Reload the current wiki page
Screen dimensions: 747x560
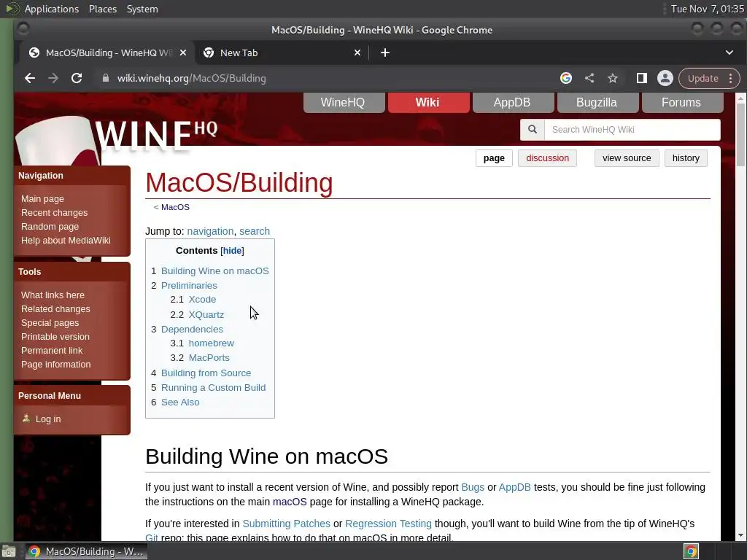(x=76, y=78)
